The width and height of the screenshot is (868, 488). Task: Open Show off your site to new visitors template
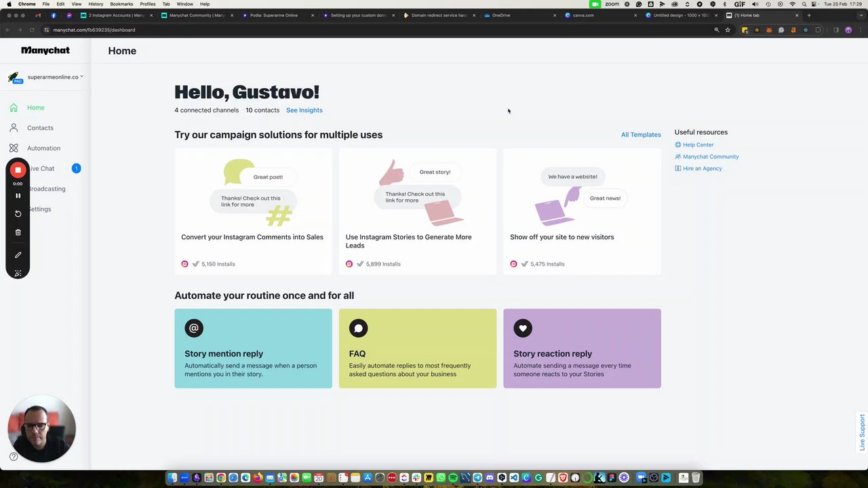pos(582,211)
